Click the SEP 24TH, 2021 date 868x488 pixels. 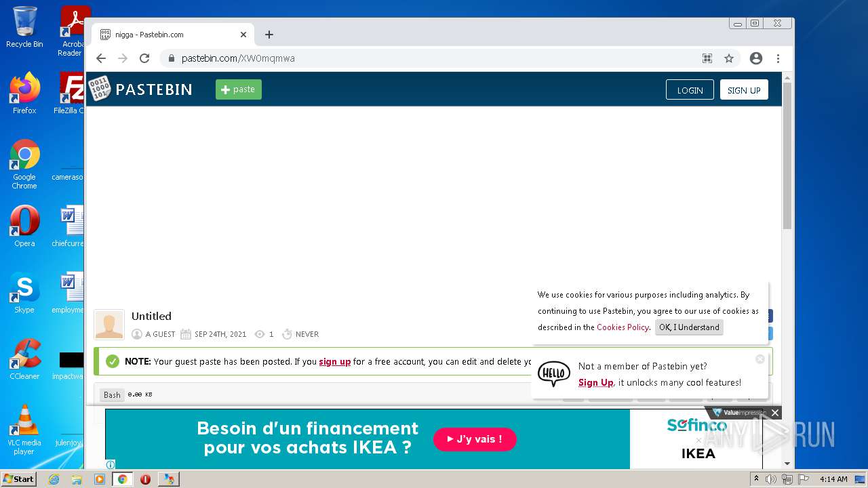220,334
